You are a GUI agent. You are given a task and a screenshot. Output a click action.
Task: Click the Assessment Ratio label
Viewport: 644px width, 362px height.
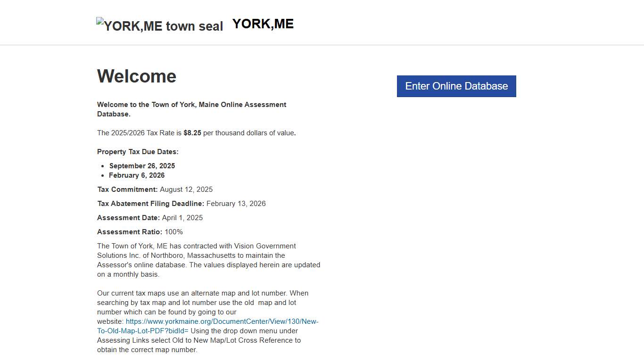[130, 232]
